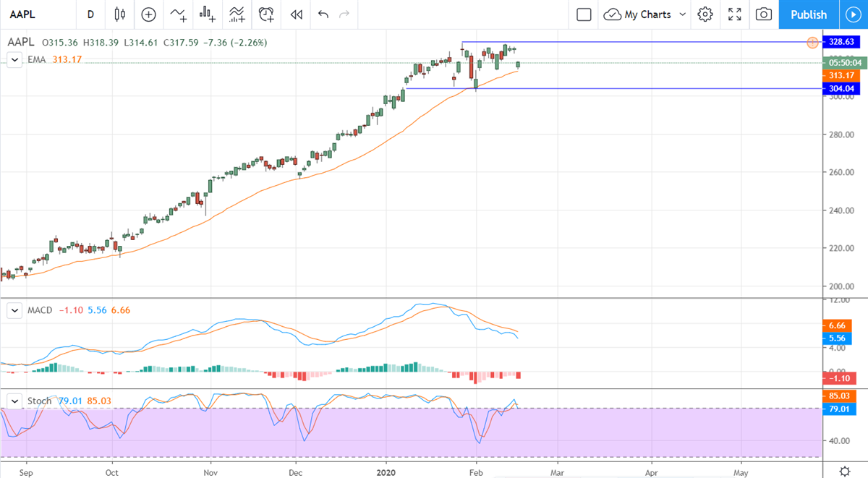Open the candlestick chart style selector
The image size is (868, 478).
120,14
